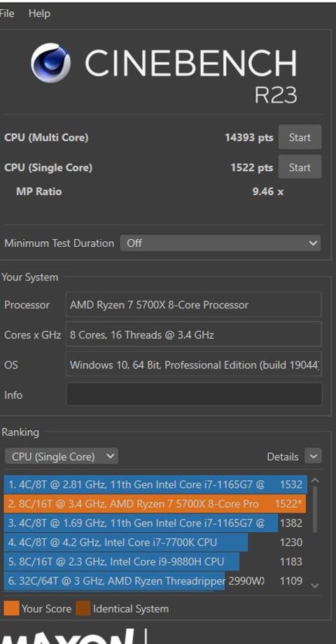Image resolution: width=336 pixels, height=644 pixels.
Task: Select the Threadripper 2990WX ranking entry
Action: tap(155, 581)
